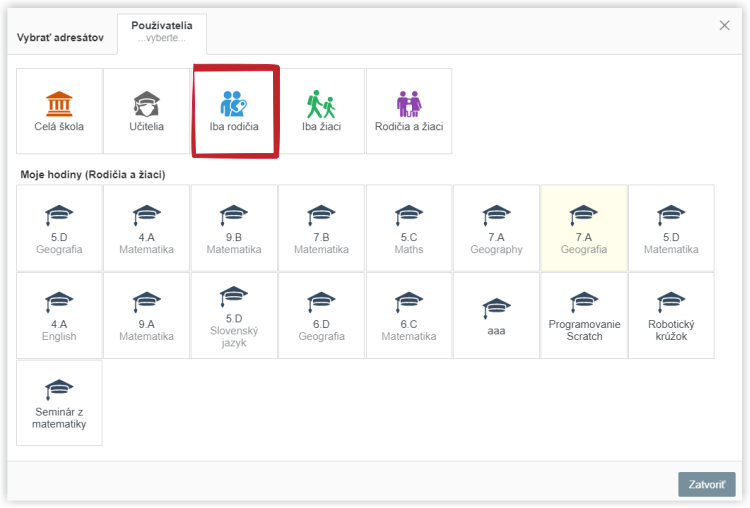750x508 pixels.
Task: Pick the 9.B Matematika class
Action: [234, 228]
